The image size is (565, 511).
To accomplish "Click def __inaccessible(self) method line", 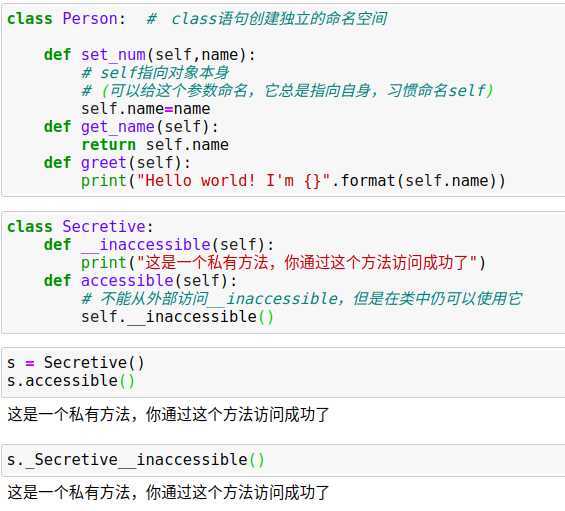I will pos(159,245).
